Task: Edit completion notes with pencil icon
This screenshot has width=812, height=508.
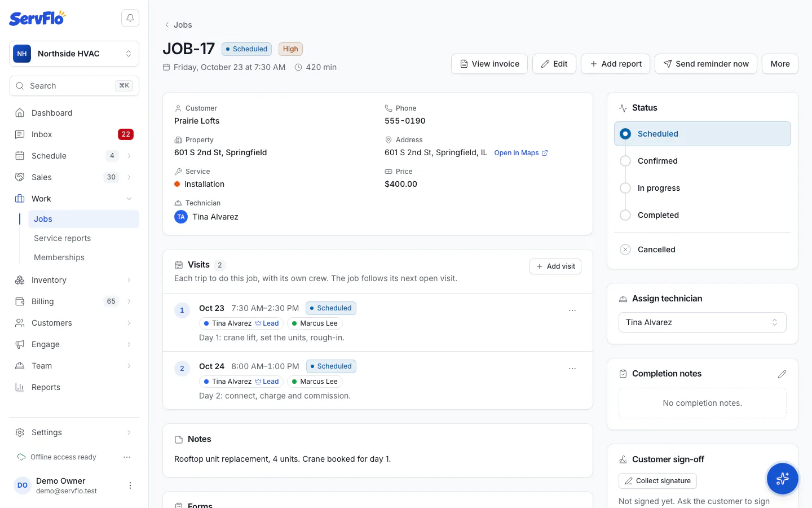Action: 782,374
